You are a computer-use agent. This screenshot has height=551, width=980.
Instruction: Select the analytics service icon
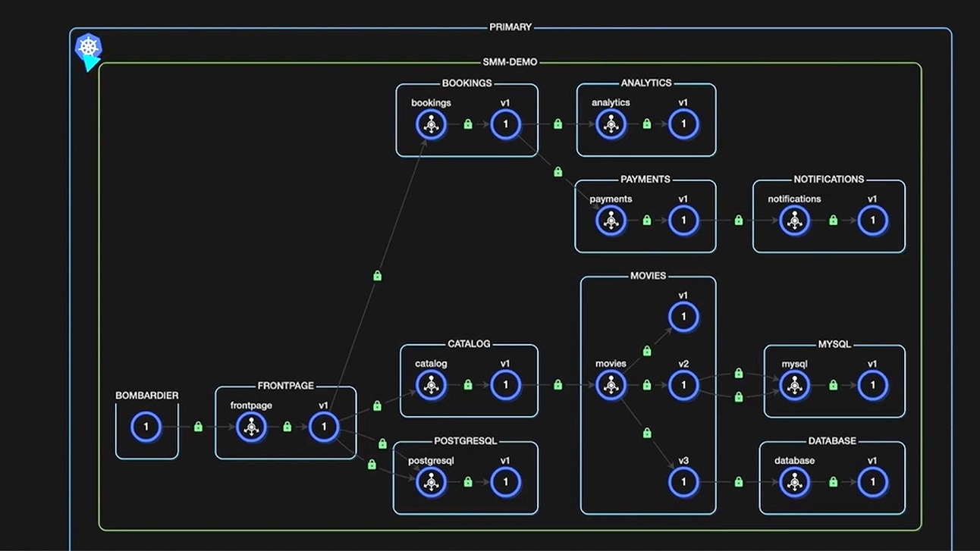(x=611, y=124)
